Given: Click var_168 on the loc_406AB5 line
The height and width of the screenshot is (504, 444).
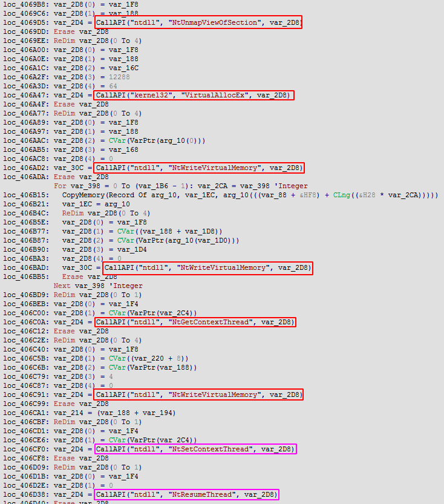Looking at the screenshot, I should click(123, 149).
